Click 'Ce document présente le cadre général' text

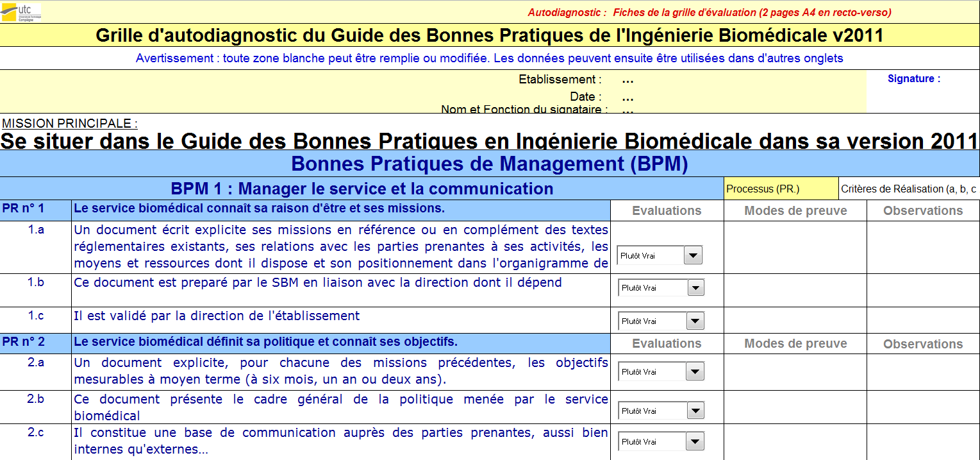click(341, 407)
